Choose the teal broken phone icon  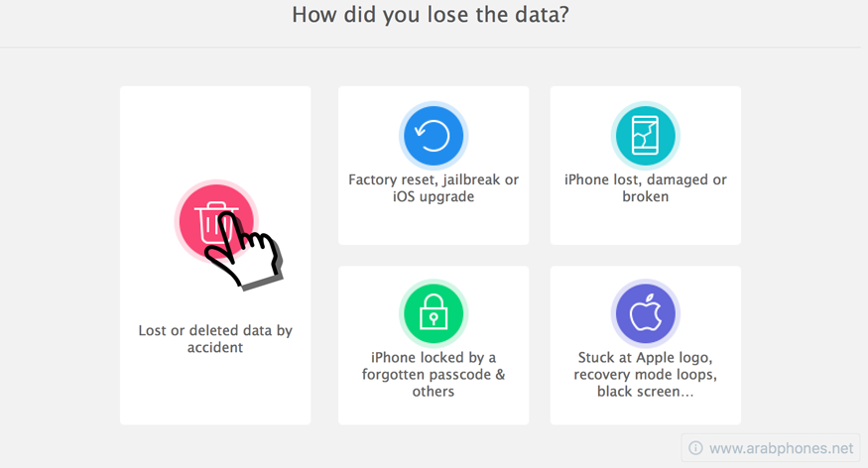point(646,136)
